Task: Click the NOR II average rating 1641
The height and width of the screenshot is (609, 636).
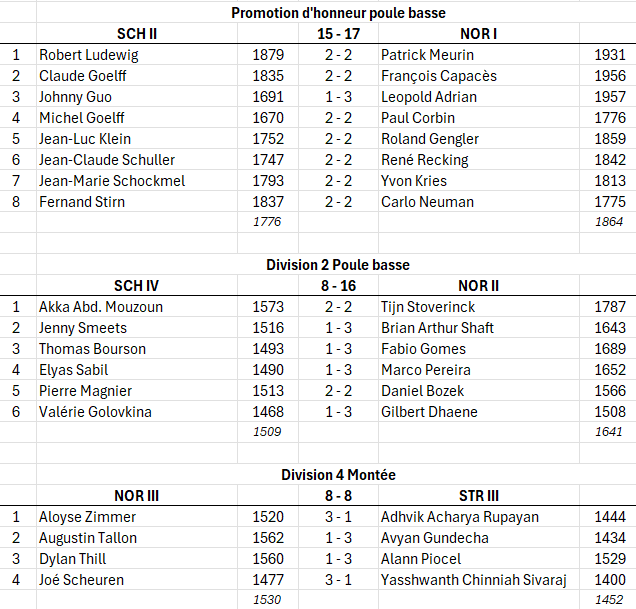Action: 607,432
